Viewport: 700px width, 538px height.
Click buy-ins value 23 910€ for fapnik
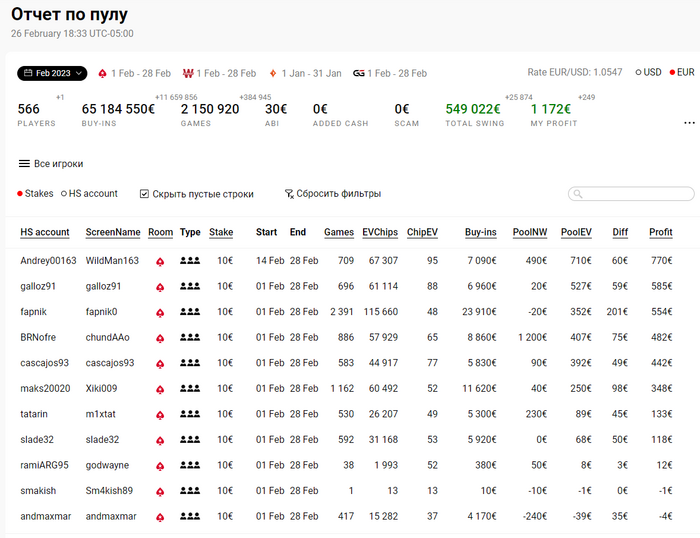pos(479,312)
